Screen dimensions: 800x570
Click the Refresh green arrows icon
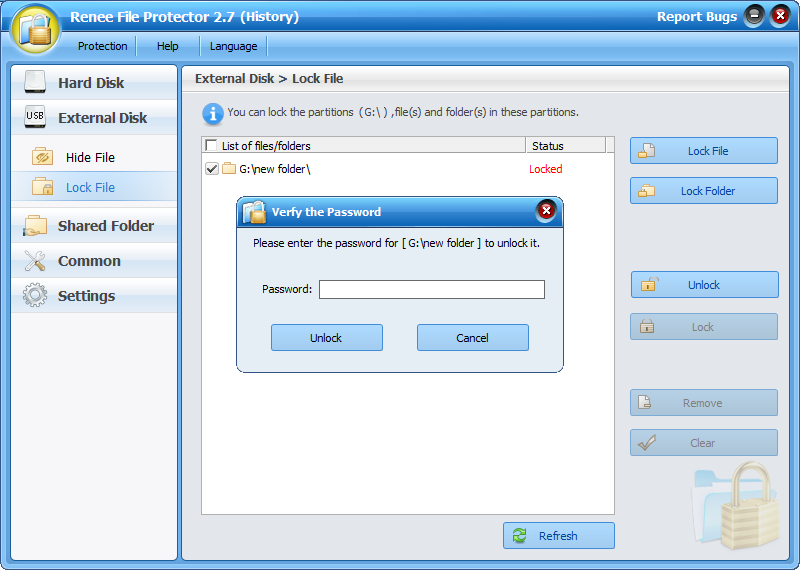click(x=519, y=536)
